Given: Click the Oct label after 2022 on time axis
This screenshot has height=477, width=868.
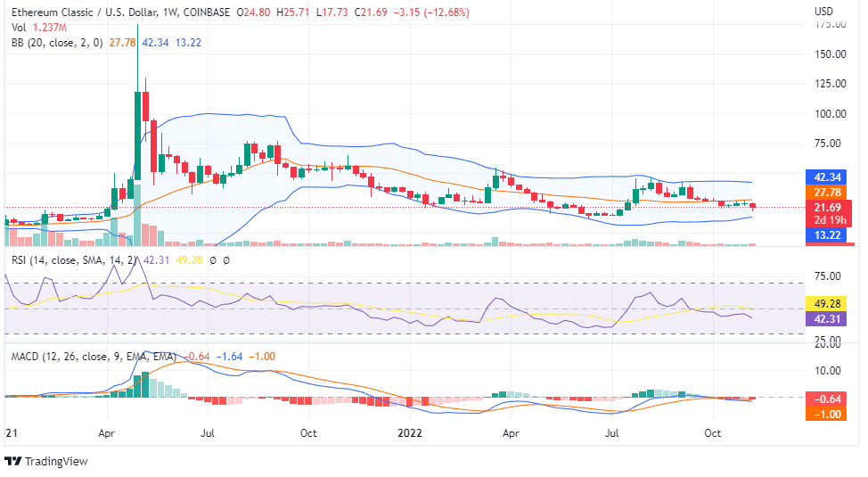Looking at the screenshot, I should click(712, 432).
